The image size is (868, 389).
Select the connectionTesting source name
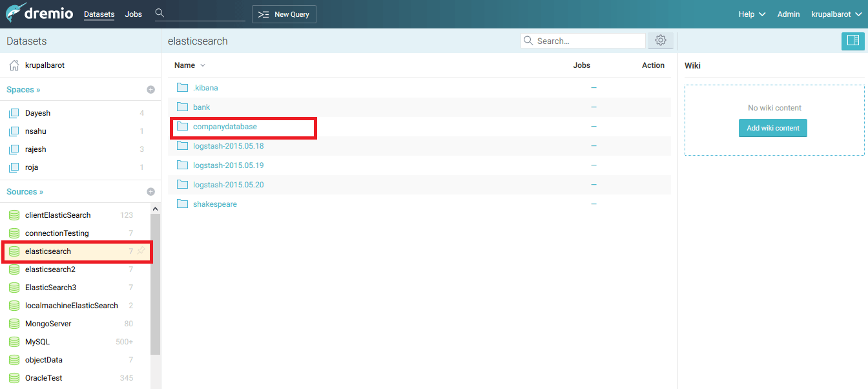coord(57,233)
